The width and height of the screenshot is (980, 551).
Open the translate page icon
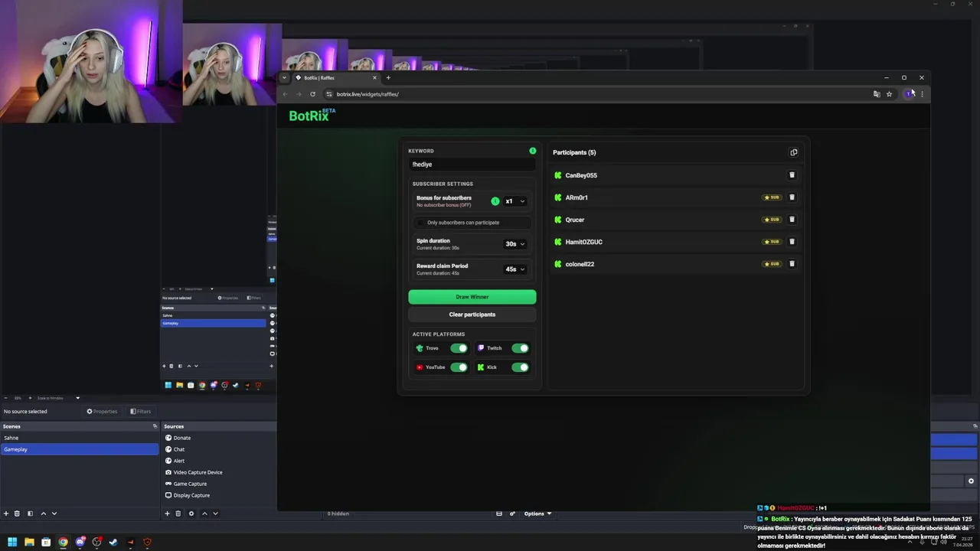click(x=877, y=94)
